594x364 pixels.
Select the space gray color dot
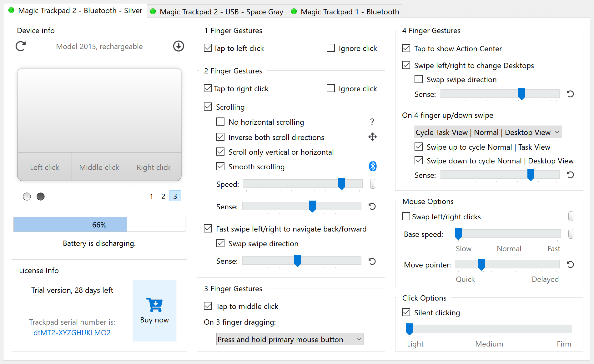tap(41, 197)
